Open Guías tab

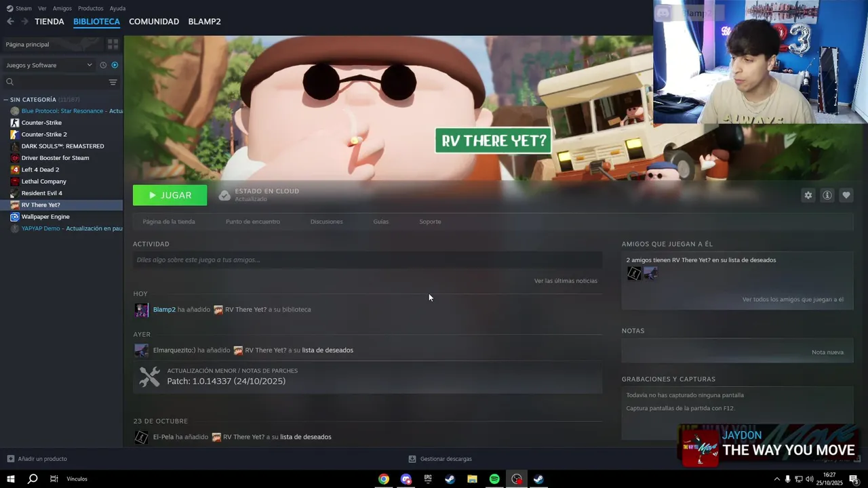click(381, 222)
